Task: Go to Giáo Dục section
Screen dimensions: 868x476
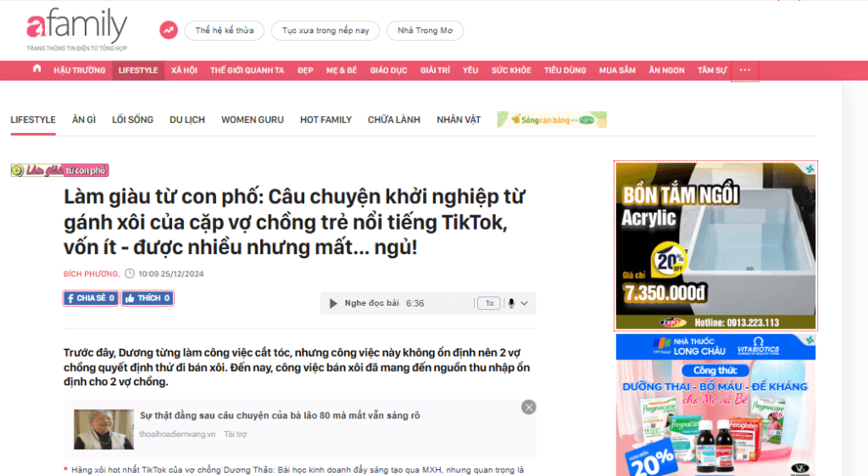Action: tap(388, 70)
